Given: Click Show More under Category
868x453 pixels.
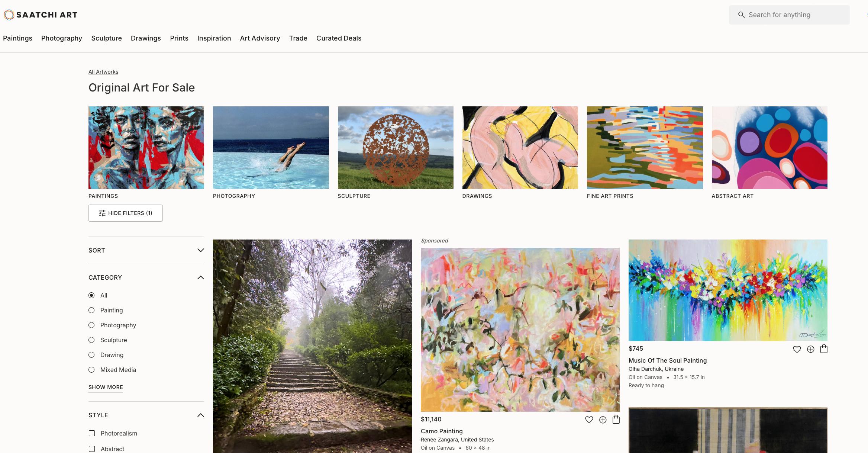Looking at the screenshot, I should [x=106, y=387].
